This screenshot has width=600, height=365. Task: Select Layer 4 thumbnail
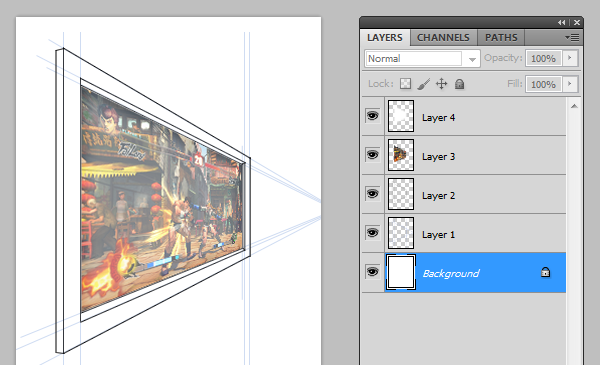[401, 116]
